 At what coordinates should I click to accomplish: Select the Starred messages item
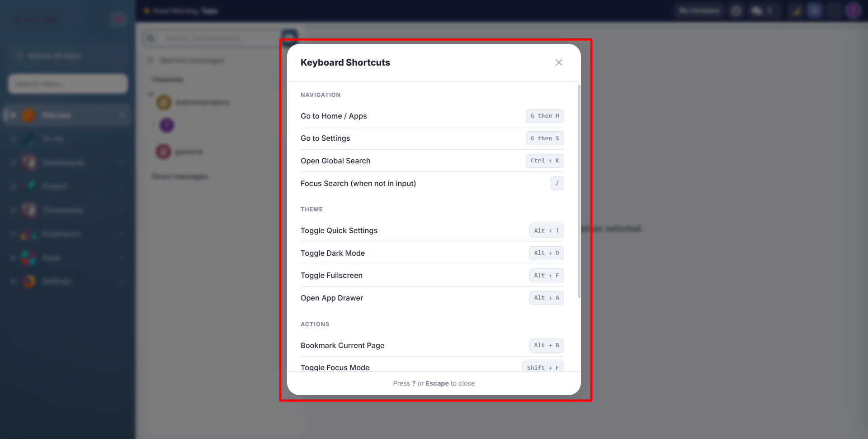[192, 60]
